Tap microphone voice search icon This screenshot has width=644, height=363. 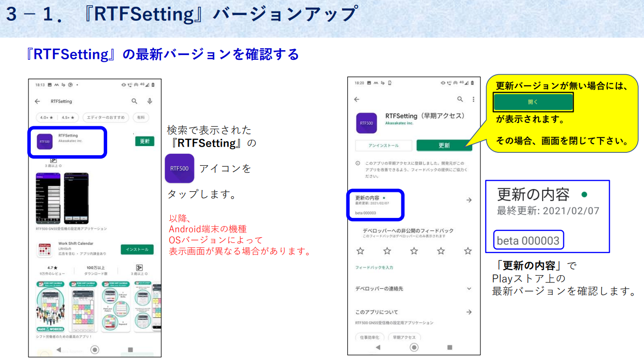tap(150, 101)
